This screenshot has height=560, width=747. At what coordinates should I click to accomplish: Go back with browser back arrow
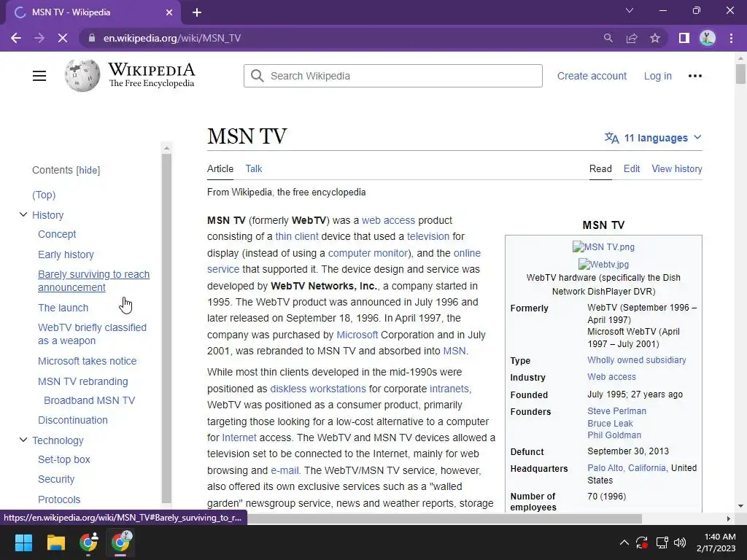pos(16,38)
